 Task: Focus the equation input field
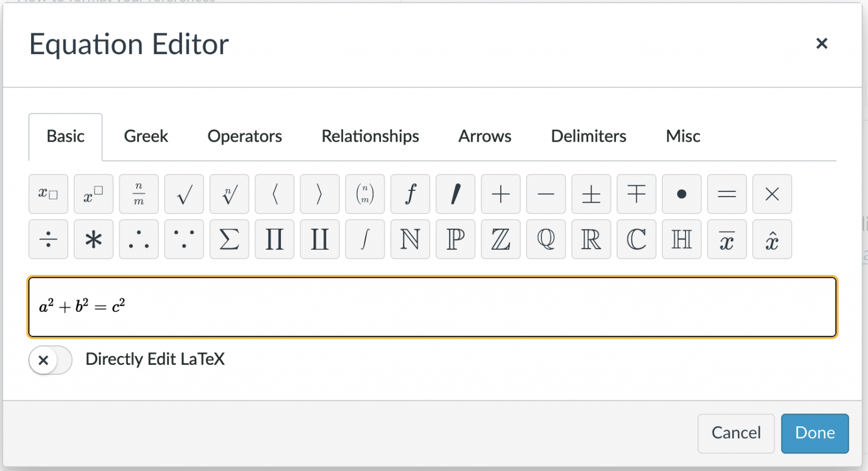pos(432,307)
